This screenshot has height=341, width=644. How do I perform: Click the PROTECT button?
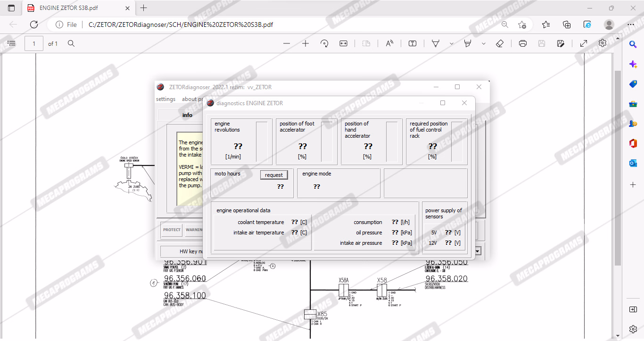click(172, 230)
